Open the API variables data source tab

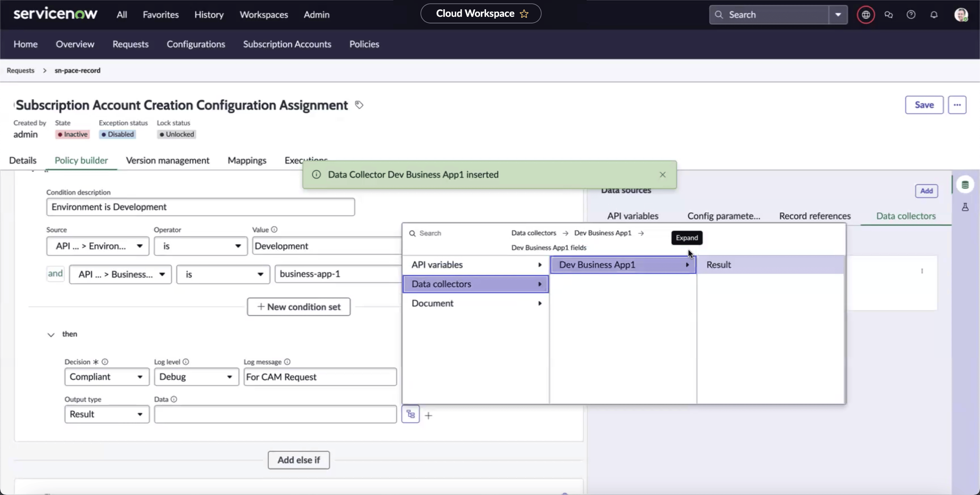pyautogui.click(x=632, y=216)
